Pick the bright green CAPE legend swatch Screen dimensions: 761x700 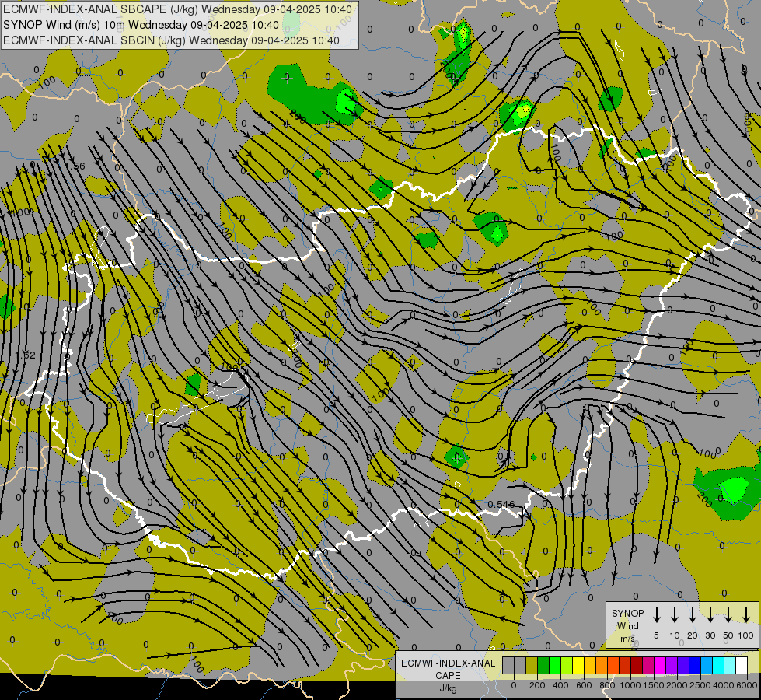point(555,666)
